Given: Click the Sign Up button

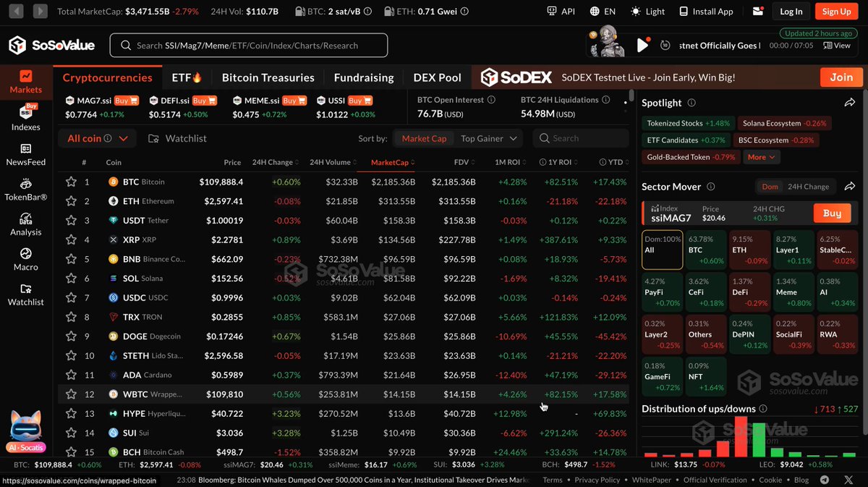Looking at the screenshot, I should tap(836, 12).
